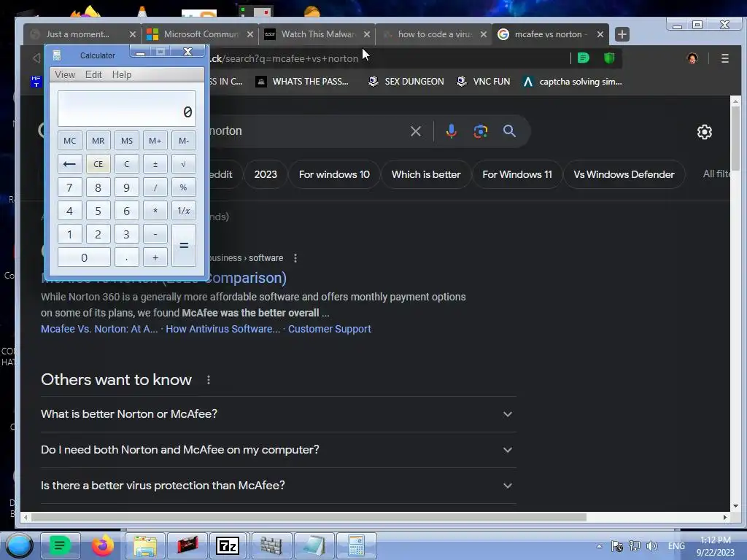
Task: Open options dots next to Others want to know
Action: [x=208, y=379]
